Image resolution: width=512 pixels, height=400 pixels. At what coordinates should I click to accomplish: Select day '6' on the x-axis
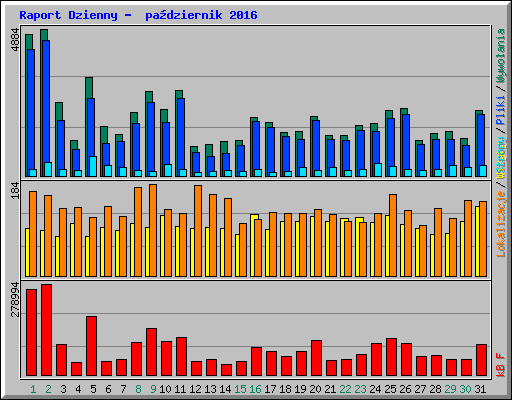pyautogui.click(x=108, y=389)
